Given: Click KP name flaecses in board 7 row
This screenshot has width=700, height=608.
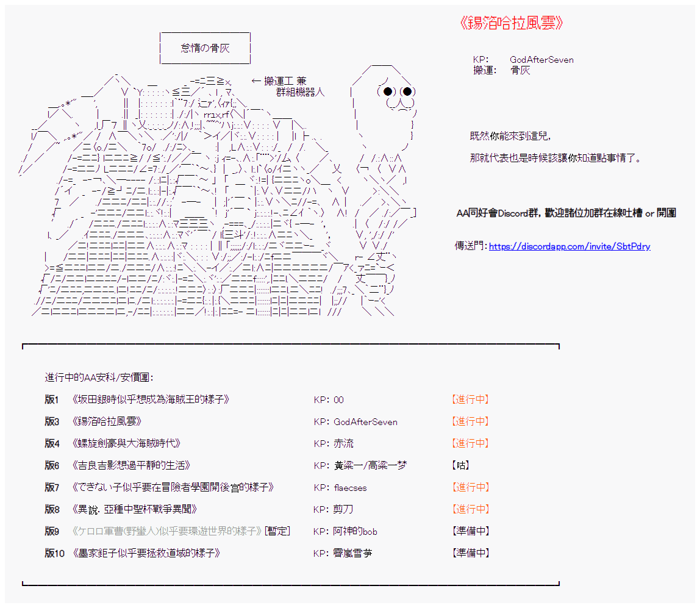Looking at the screenshot, I should 350,488.
